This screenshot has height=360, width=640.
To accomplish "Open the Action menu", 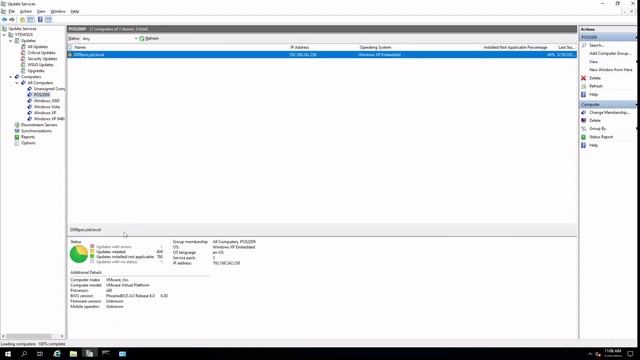I will (25, 11).
